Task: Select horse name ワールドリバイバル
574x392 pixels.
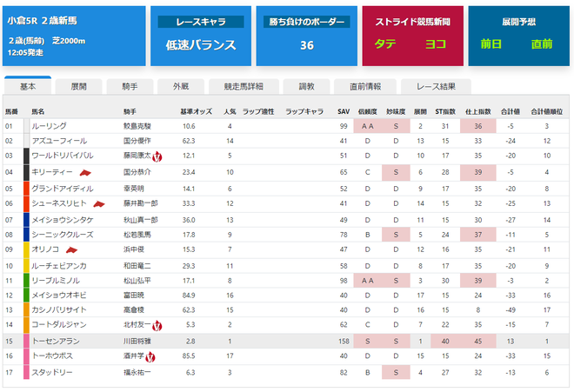Action: point(63,156)
